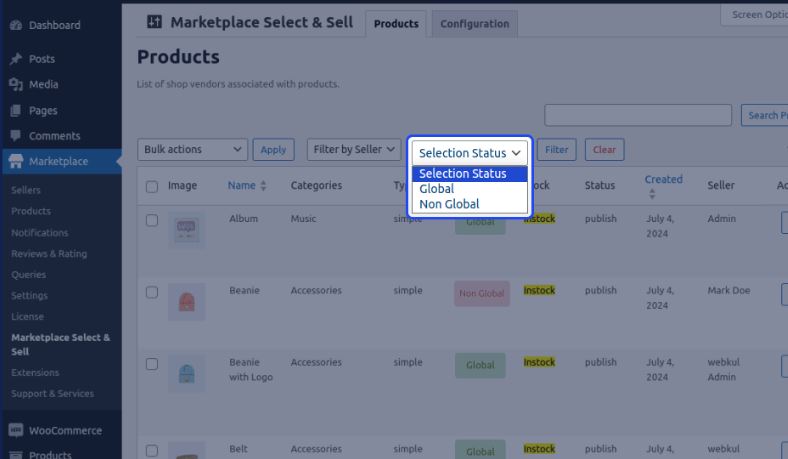Open Queries submenu item
Screen dimensions: 788x459
[x=28, y=274]
